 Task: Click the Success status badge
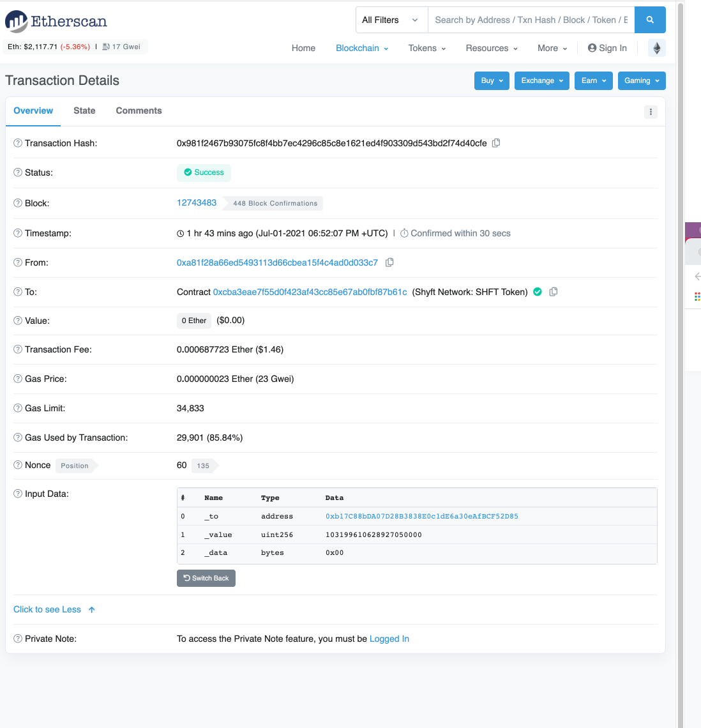[x=204, y=172]
